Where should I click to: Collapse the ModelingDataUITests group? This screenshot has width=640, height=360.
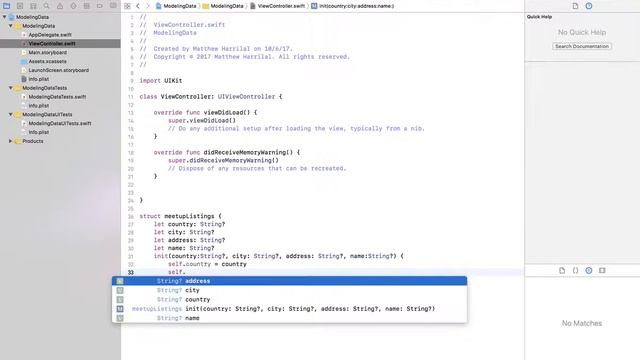tap(11, 114)
